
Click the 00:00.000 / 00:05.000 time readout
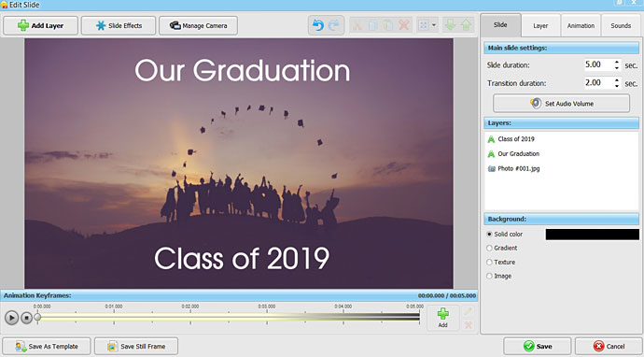[x=447, y=295]
